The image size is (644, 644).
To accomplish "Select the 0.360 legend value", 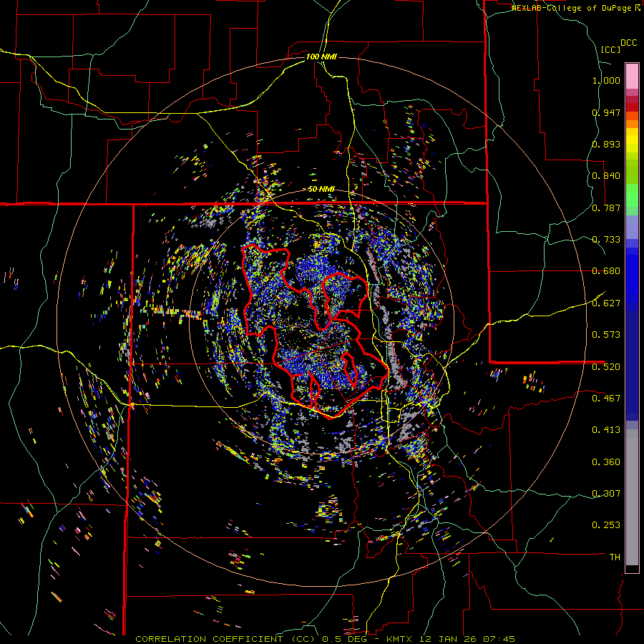I will point(606,462).
